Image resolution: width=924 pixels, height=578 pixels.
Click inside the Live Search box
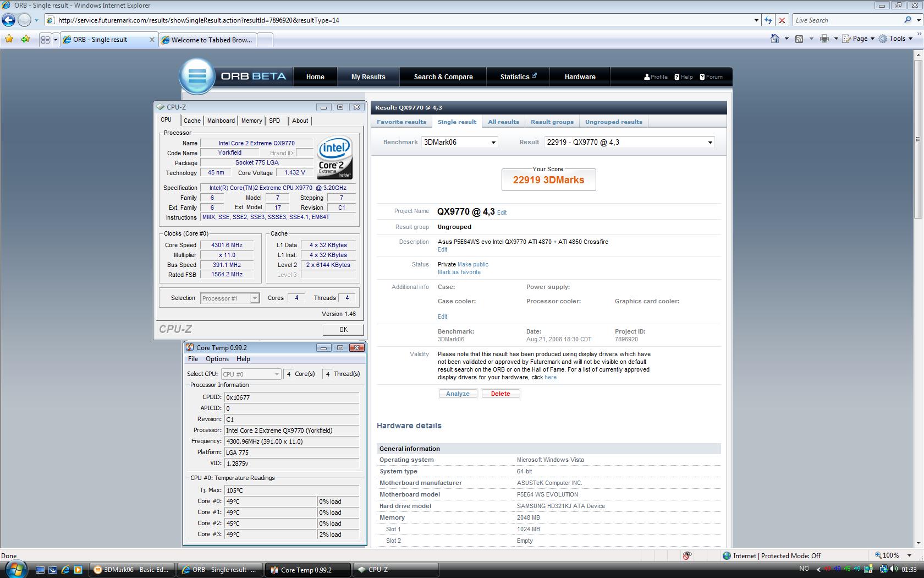pyautogui.click(x=847, y=20)
